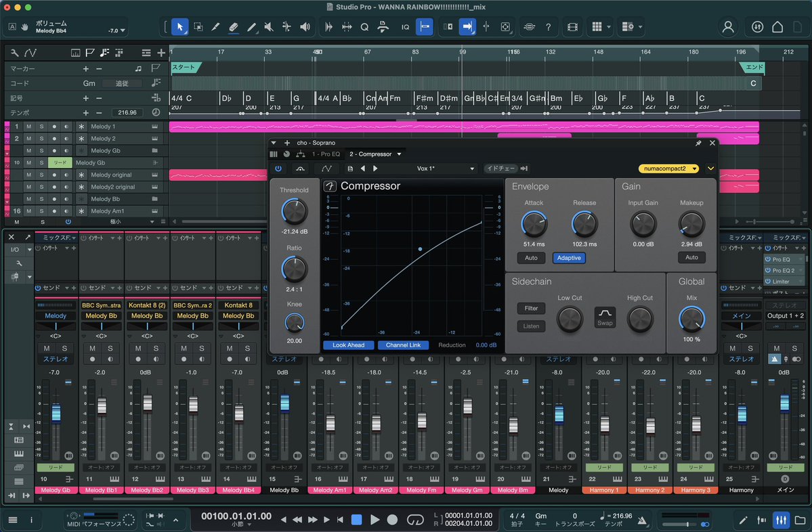Mute the Melody 1 track
This screenshot has width=812, height=532.
pyautogui.click(x=28, y=127)
